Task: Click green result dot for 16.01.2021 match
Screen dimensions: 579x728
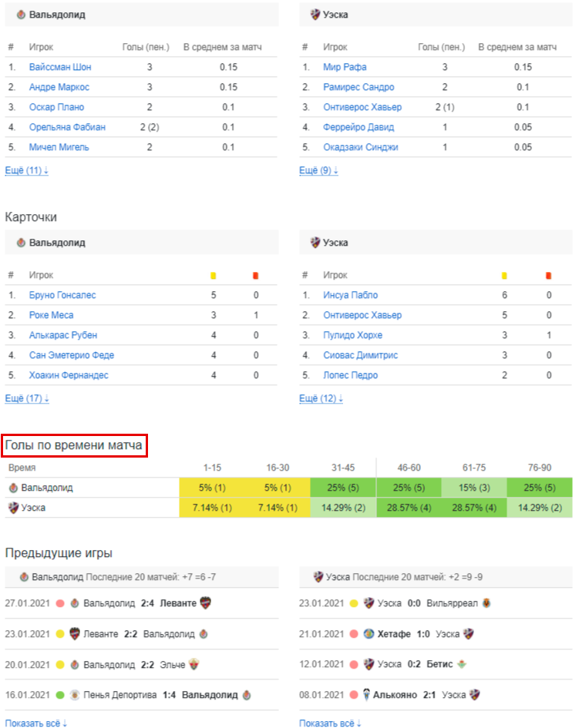Action: click(59, 695)
